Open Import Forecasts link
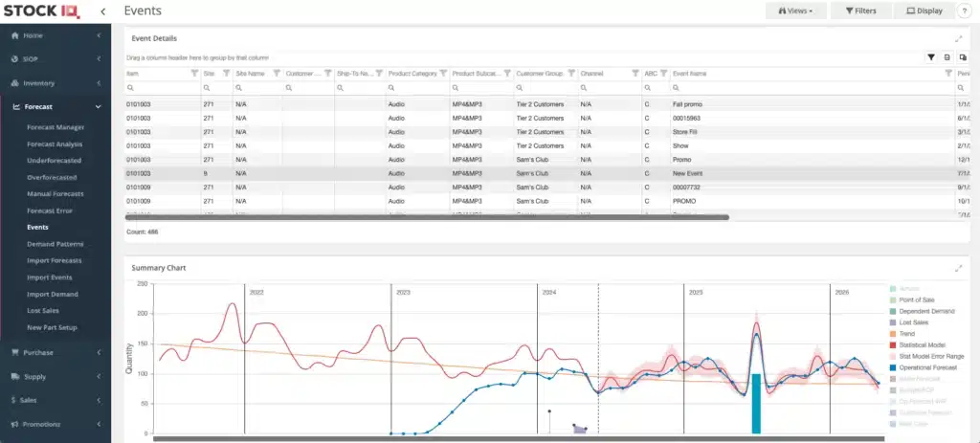 pyautogui.click(x=55, y=260)
